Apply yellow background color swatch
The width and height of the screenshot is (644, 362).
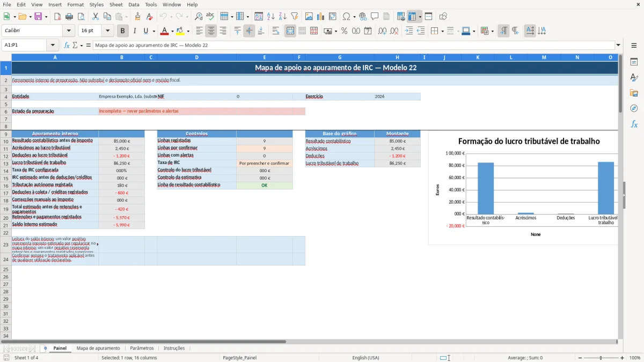coord(180,31)
